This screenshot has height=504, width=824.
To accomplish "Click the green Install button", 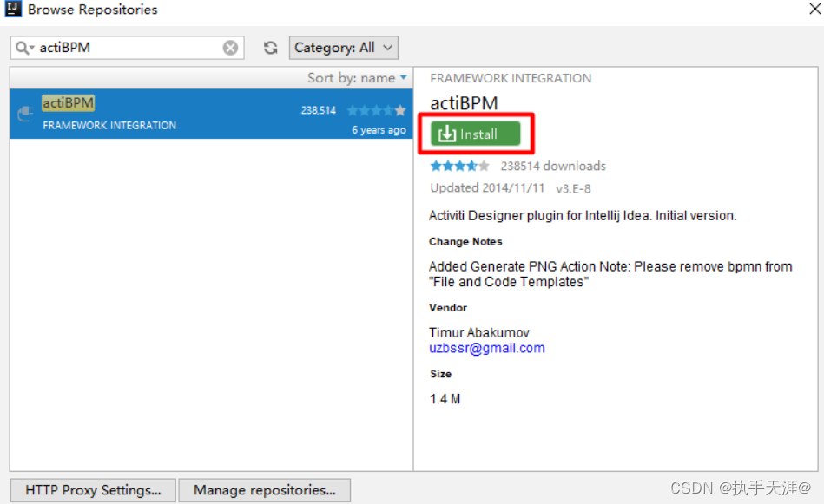I will [476, 134].
